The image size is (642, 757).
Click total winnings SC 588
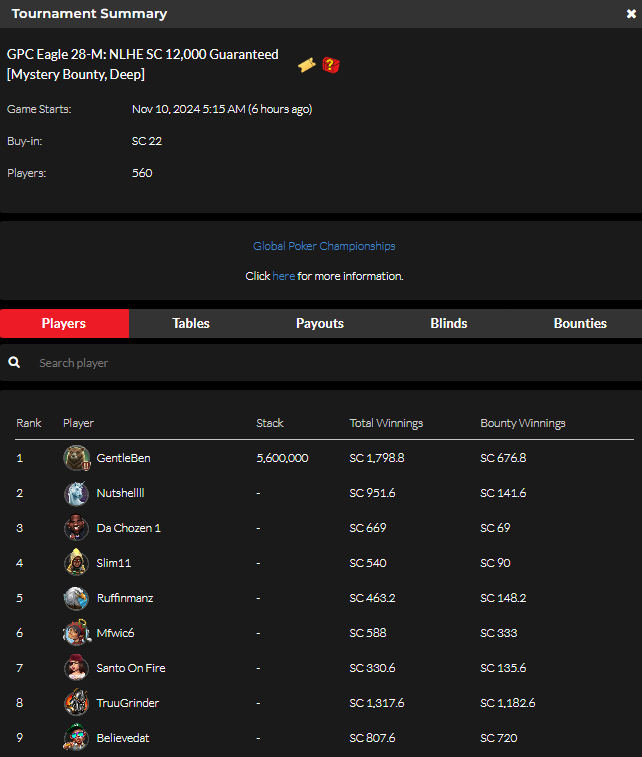coord(368,633)
